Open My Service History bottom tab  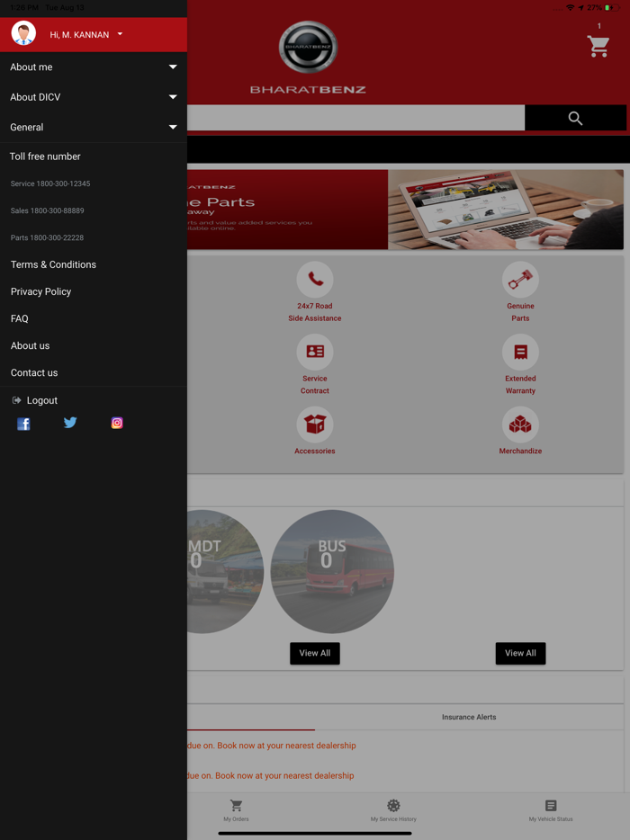[393, 810]
